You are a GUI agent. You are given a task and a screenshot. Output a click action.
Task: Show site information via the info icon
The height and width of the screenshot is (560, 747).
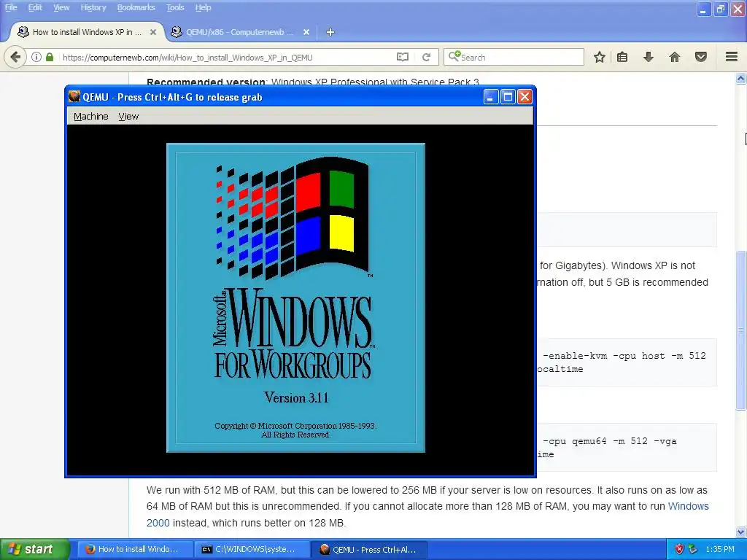(x=36, y=57)
